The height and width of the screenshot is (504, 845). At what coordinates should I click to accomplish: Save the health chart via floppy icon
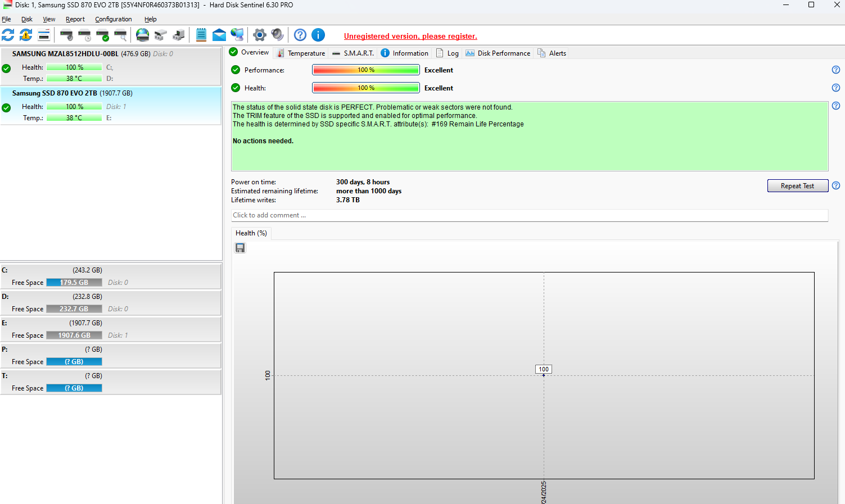[240, 248]
